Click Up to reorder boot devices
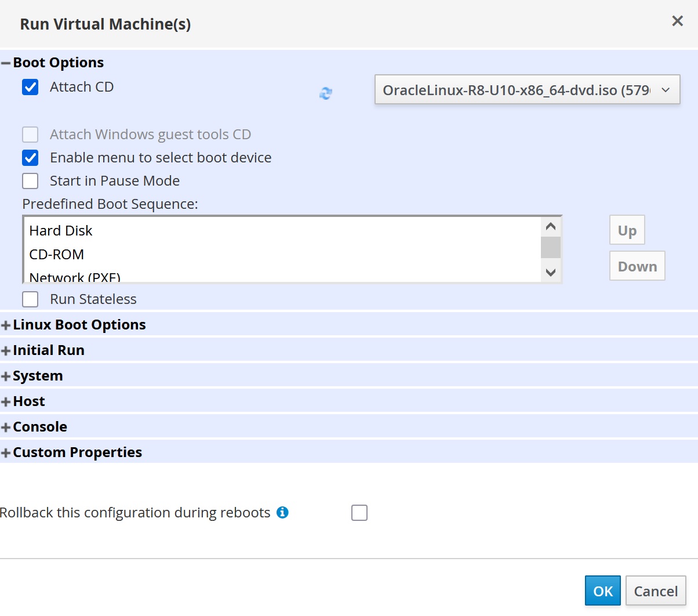The image size is (698, 616). (626, 230)
